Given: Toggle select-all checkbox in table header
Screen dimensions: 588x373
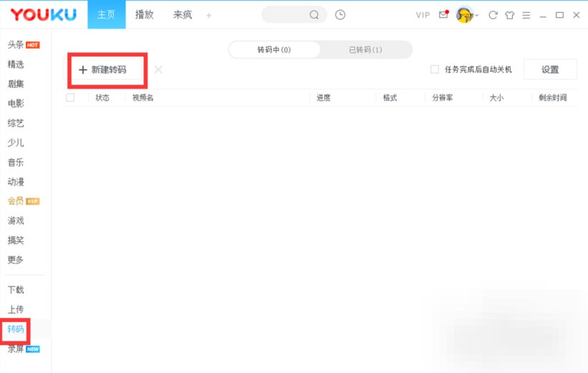Looking at the screenshot, I should 70,97.
